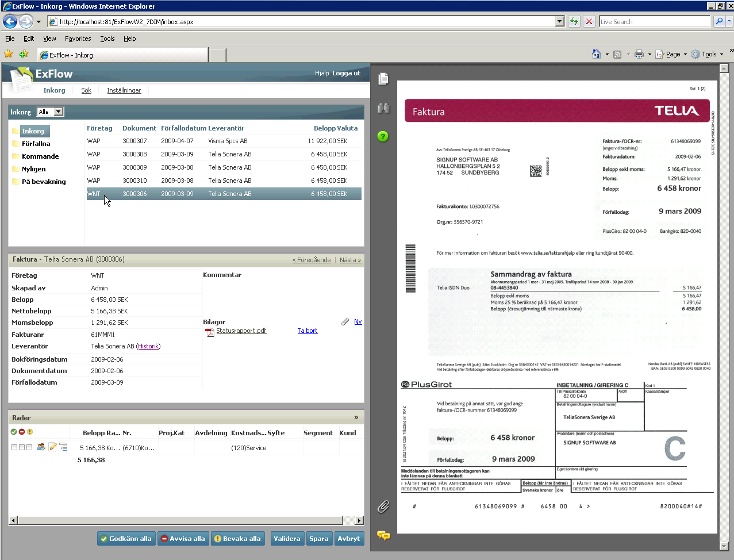This screenshot has height=560, width=734.
Task: Expand the Rader panel double-chevron
Action: (x=356, y=417)
